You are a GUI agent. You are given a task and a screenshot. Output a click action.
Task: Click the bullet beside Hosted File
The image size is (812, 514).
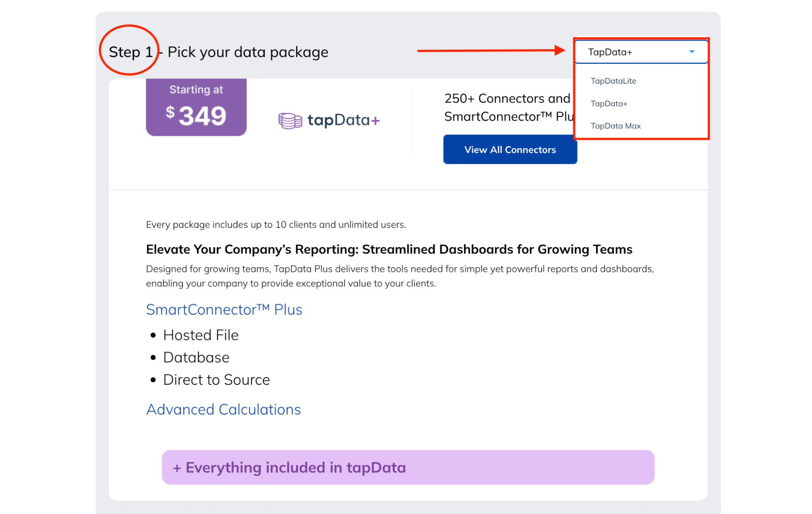153,335
